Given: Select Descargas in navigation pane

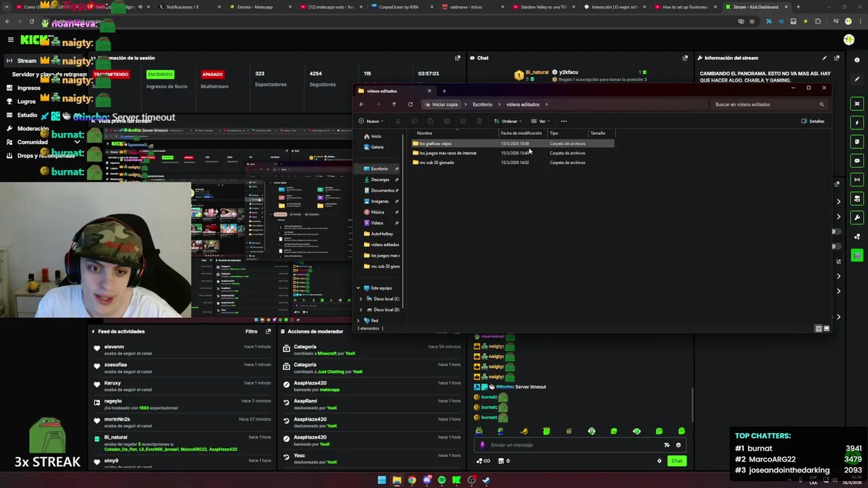Looking at the screenshot, I should pos(380,180).
